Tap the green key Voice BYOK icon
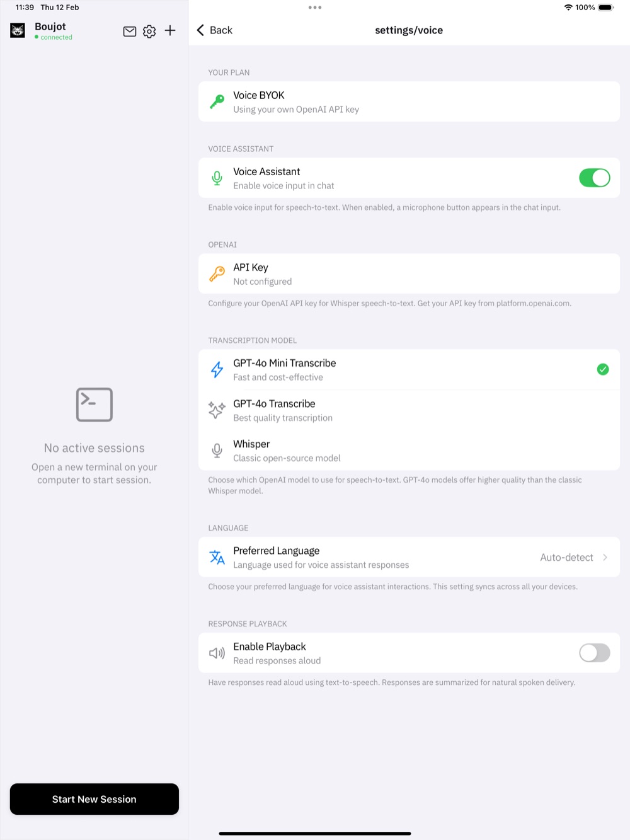Image resolution: width=630 pixels, height=840 pixels. coord(217,101)
